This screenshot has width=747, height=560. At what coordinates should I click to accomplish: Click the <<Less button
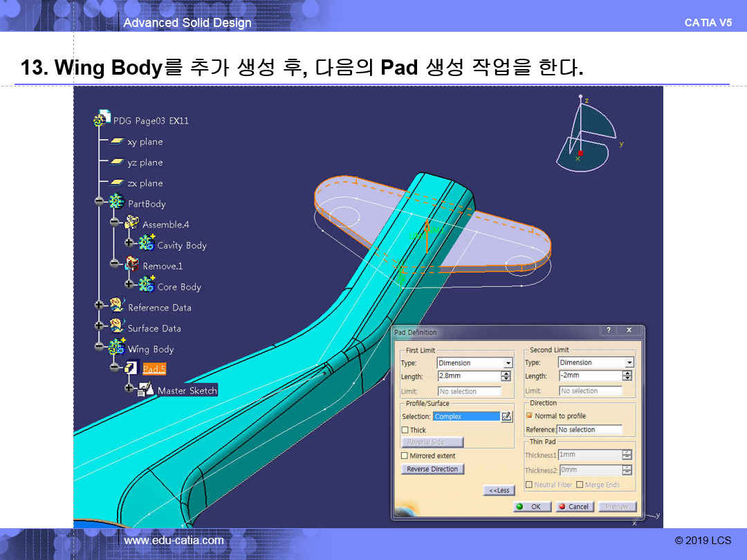coord(499,490)
